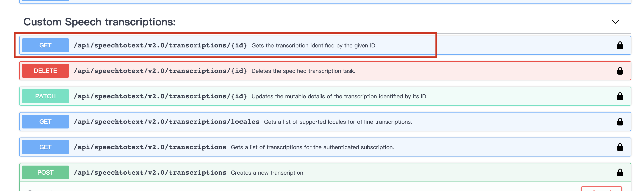Expand the DELETE transcriptions/{id} operation
644x191 pixels.
click(x=160, y=71)
